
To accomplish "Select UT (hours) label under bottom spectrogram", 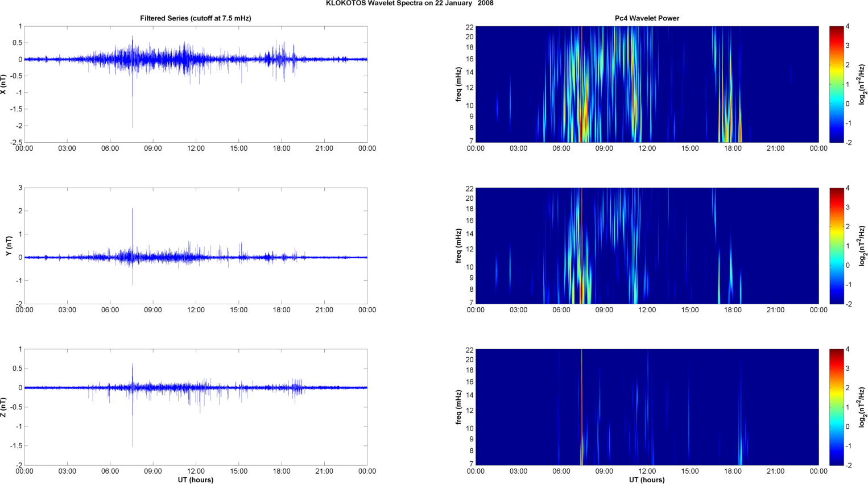I will (647, 479).
